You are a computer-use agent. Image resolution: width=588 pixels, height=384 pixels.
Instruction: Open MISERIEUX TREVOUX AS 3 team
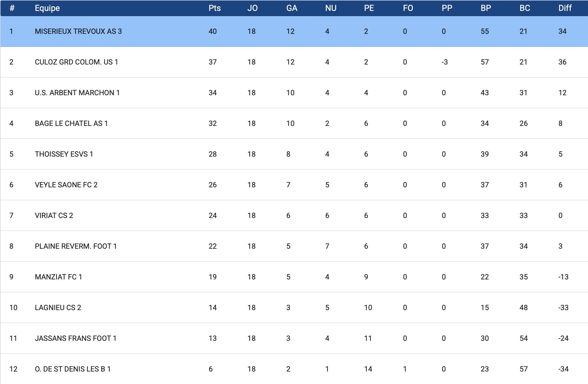click(78, 31)
